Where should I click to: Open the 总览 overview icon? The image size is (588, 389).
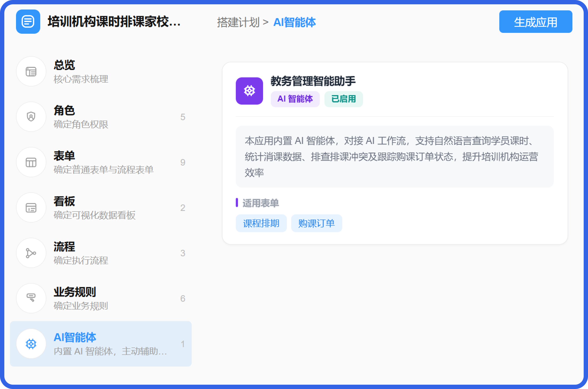point(31,72)
